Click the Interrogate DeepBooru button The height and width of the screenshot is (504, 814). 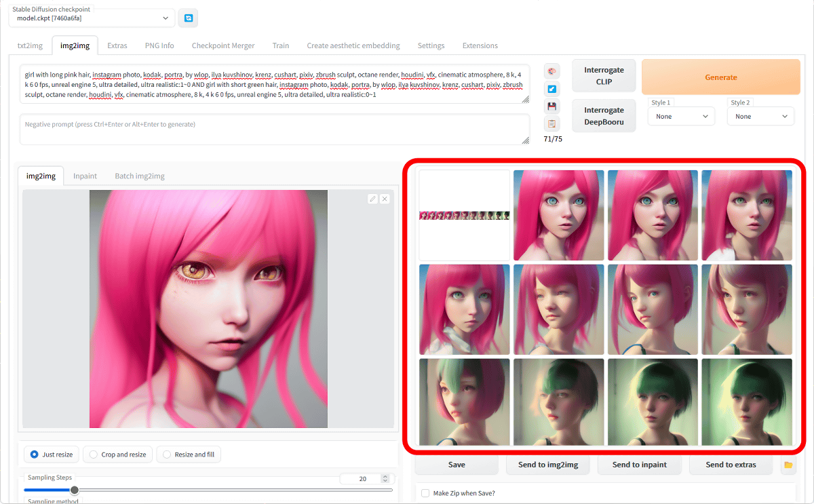click(604, 116)
